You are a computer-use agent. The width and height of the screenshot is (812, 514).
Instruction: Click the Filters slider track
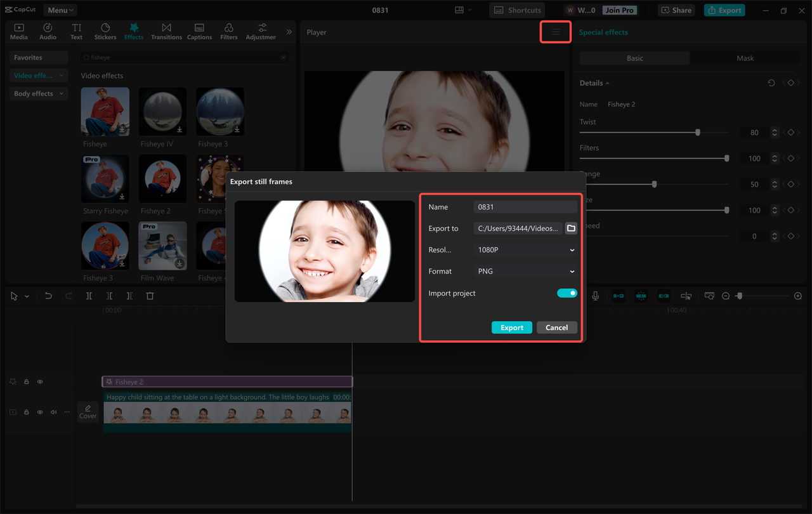pos(653,159)
